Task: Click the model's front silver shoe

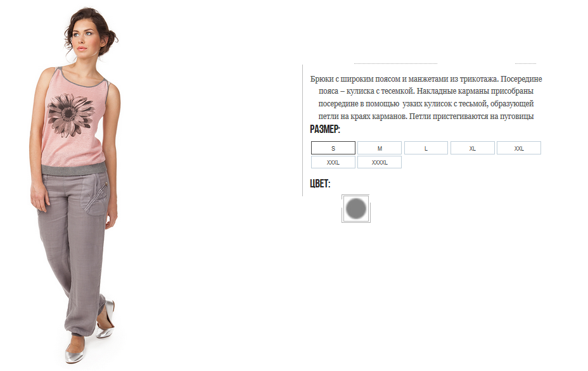Action: click(x=75, y=351)
